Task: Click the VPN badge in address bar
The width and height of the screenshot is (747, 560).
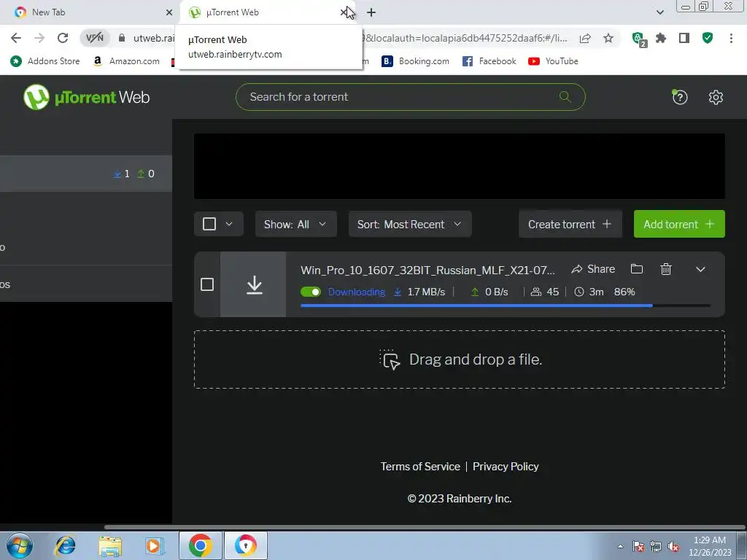Action: pos(94,38)
